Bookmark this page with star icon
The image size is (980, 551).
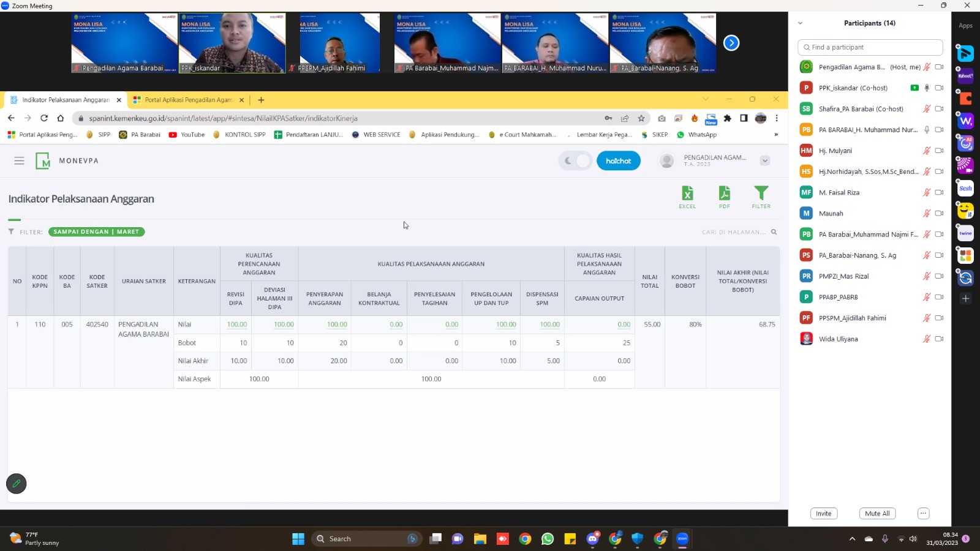point(641,118)
